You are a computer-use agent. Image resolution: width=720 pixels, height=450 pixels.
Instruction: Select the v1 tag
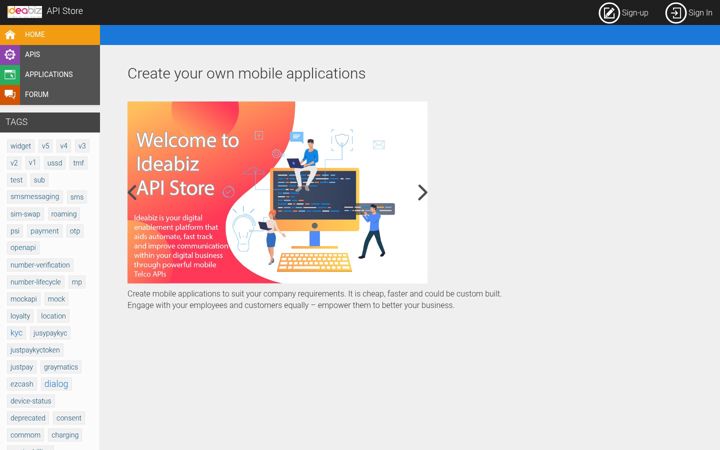(x=32, y=163)
